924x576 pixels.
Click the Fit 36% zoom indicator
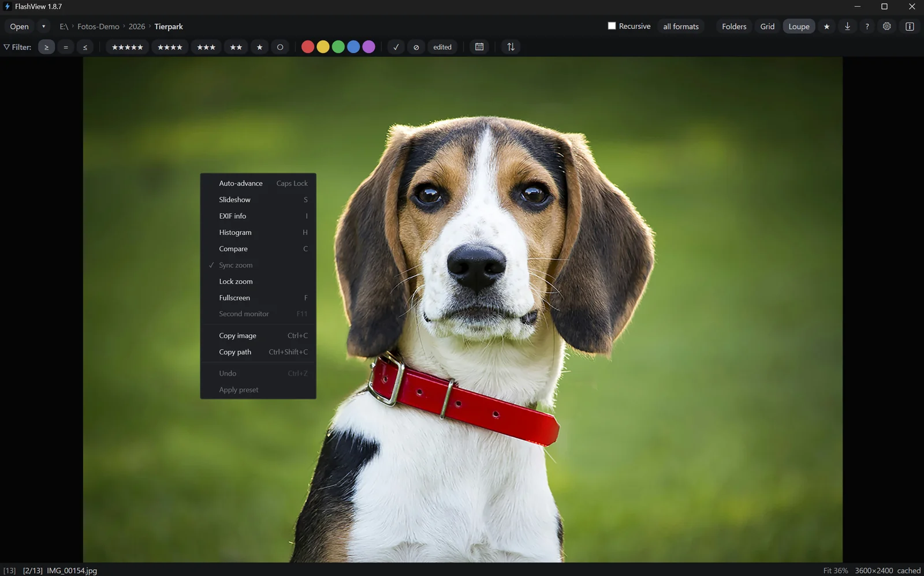[836, 571]
